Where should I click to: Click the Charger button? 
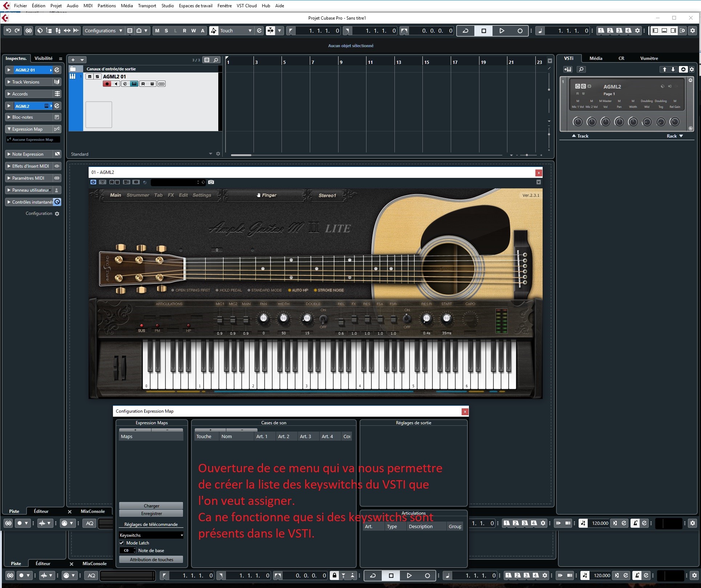point(151,506)
